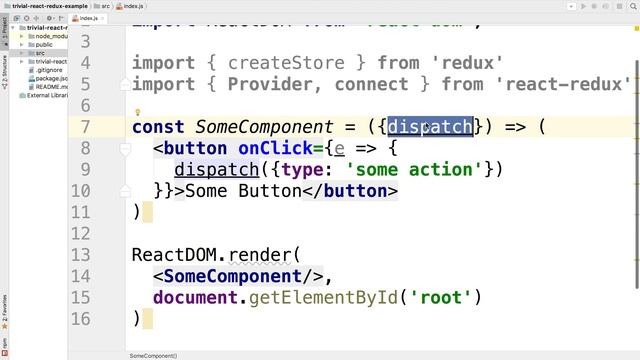Click the hide Project panel icon
The height and width of the screenshot is (360, 640).
[61, 18]
